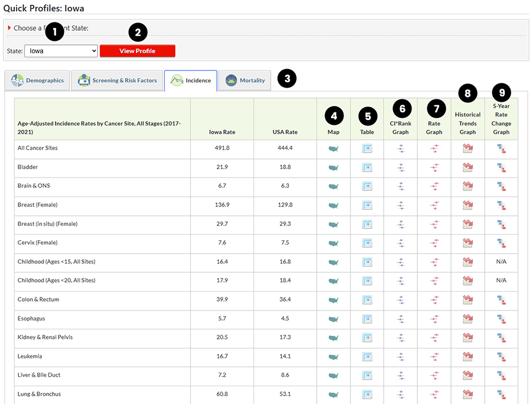Open 5-Year Rate Change Graph for Leukemia
The width and height of the screenshot is (532, 404).
coord(501,357)
